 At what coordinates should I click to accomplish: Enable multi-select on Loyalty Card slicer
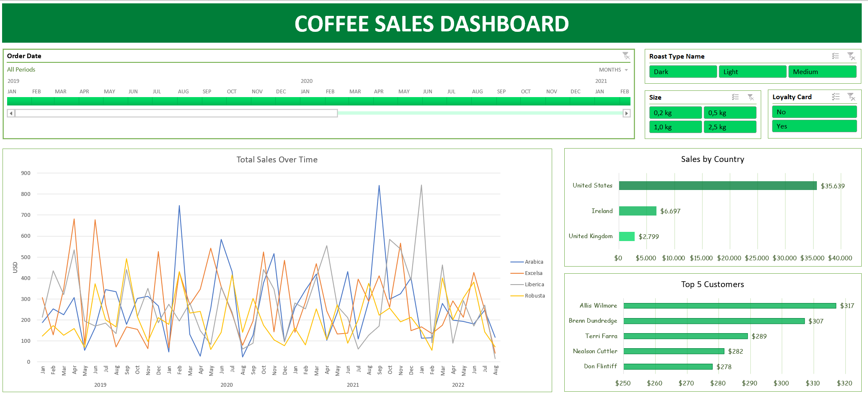(836, 96)
